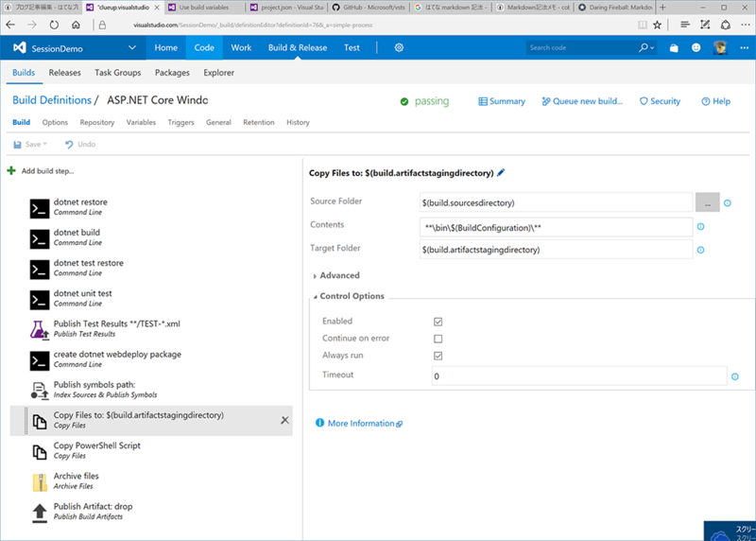The height and width of the screenshot is (541, 756).
Task: Open the build Summary link
Action: (502, 101)
